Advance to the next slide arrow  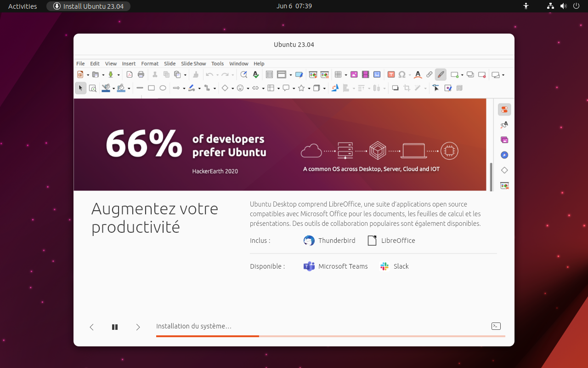click(x=138, y=327)
